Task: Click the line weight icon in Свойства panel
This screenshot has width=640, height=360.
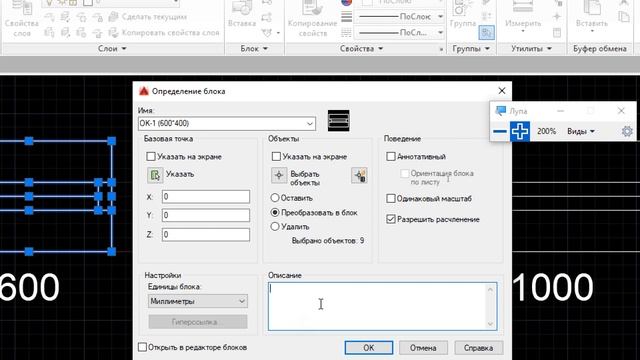Action: point(347,17)
